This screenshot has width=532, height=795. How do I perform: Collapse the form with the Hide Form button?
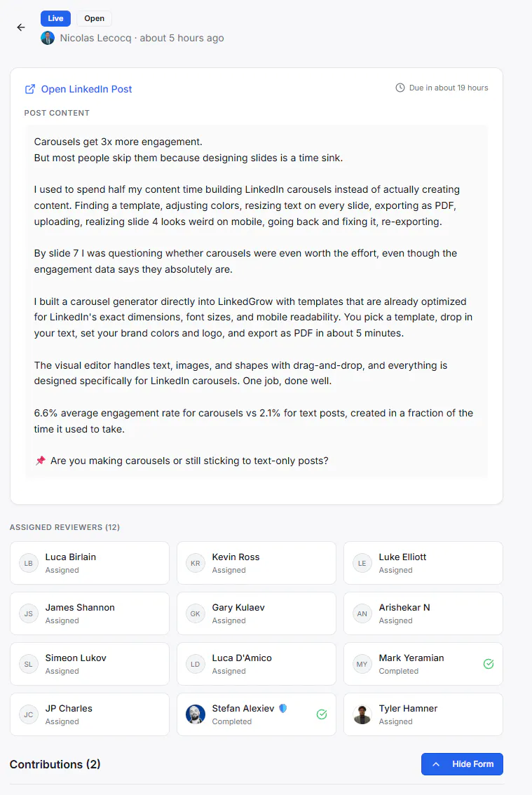tap(462, 764)
